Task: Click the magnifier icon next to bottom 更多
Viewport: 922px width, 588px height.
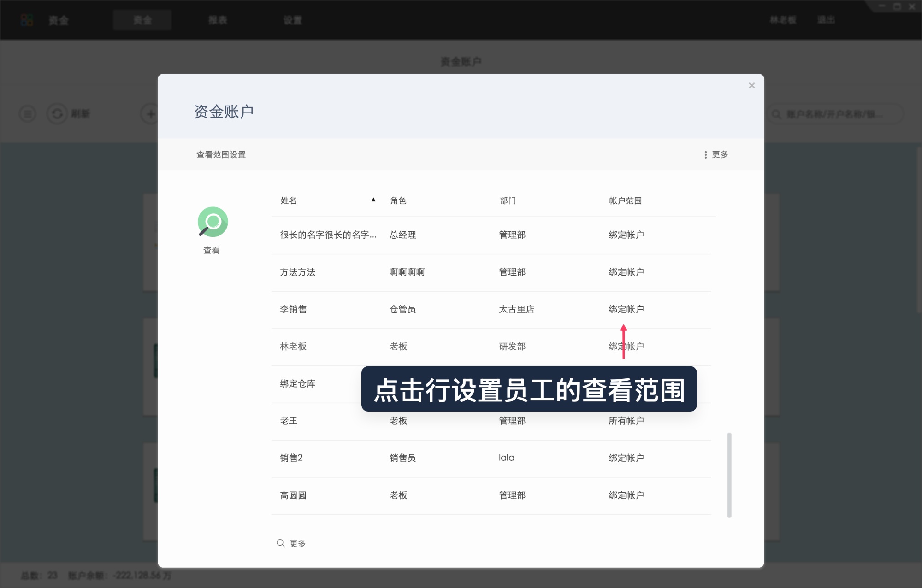Action: 281,543
